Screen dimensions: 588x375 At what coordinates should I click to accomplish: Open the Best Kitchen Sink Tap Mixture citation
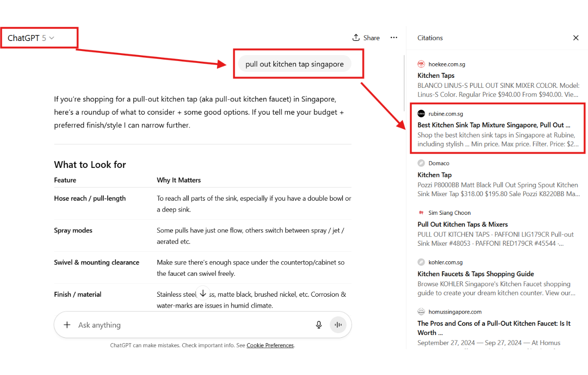coord(493,125)
